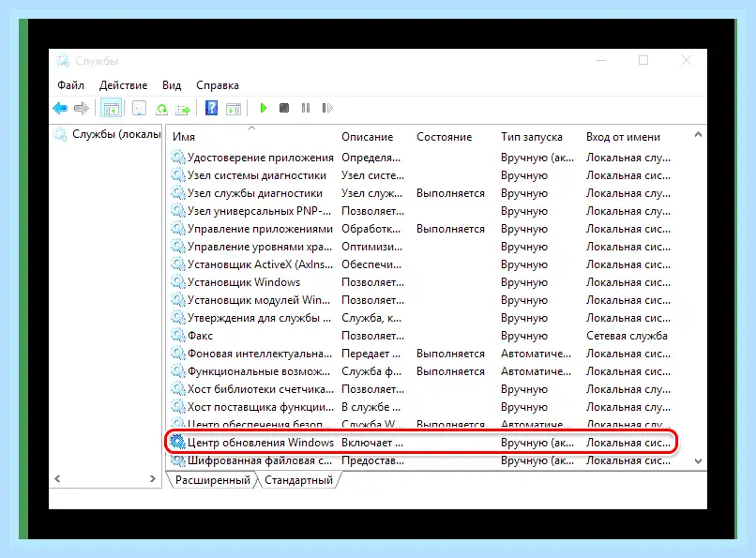Select Управление уровнями хра... service row
The image size is (756, 558).
coord(420,247)
